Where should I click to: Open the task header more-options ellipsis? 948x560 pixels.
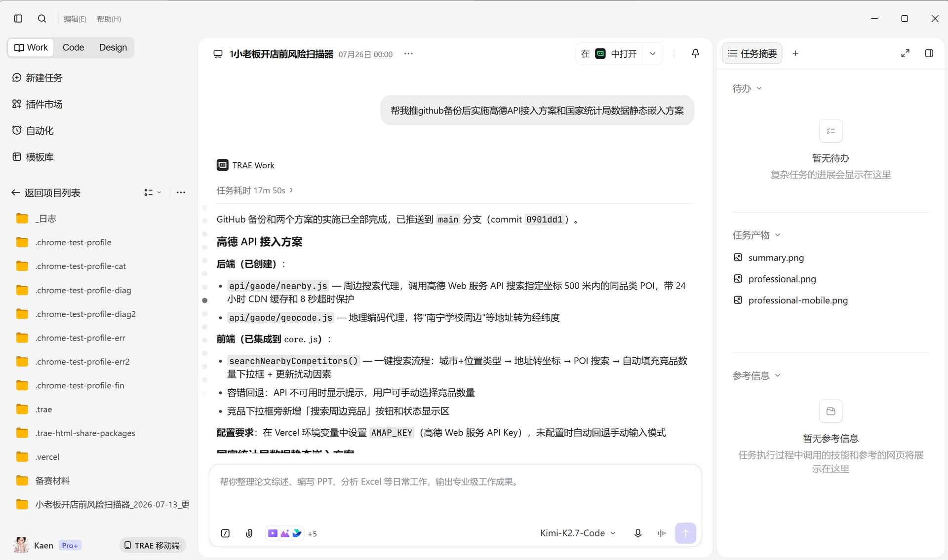click(x=408, y=54)
